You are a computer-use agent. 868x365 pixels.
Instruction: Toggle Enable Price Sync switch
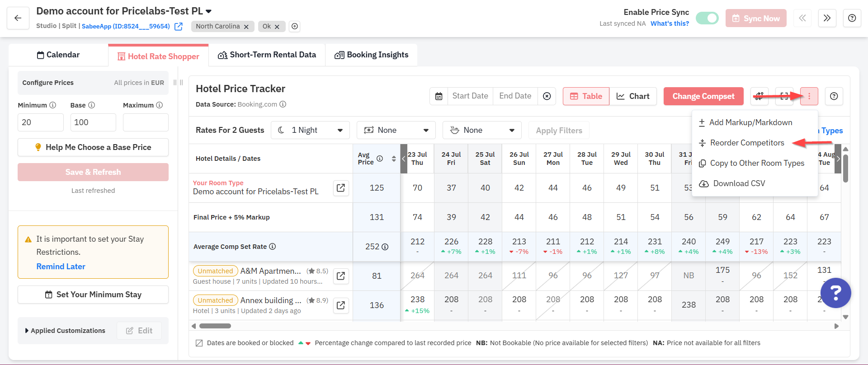point(707,18)
